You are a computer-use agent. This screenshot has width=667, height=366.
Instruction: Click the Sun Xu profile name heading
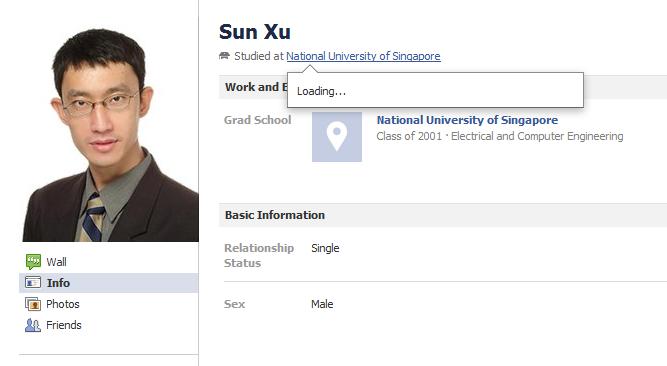[255, 32]
